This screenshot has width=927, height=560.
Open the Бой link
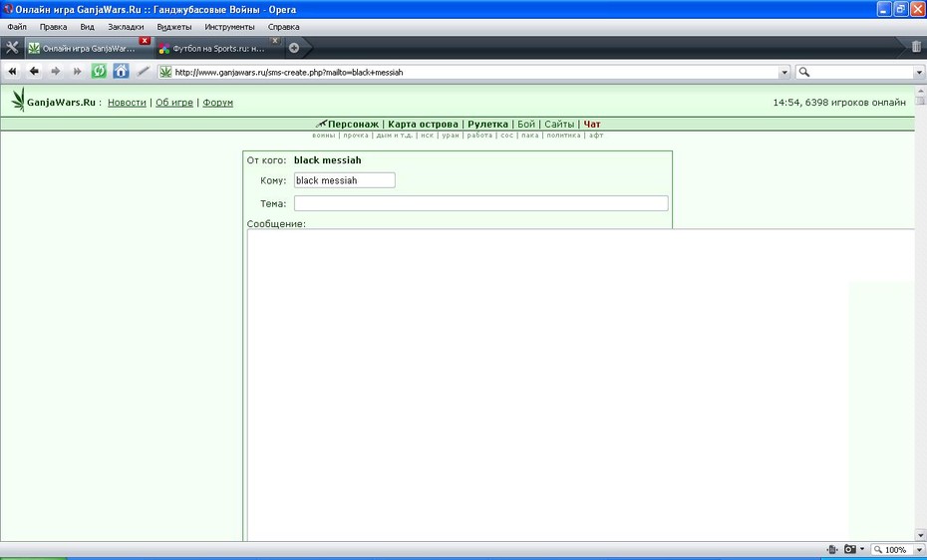pos(526,124)
